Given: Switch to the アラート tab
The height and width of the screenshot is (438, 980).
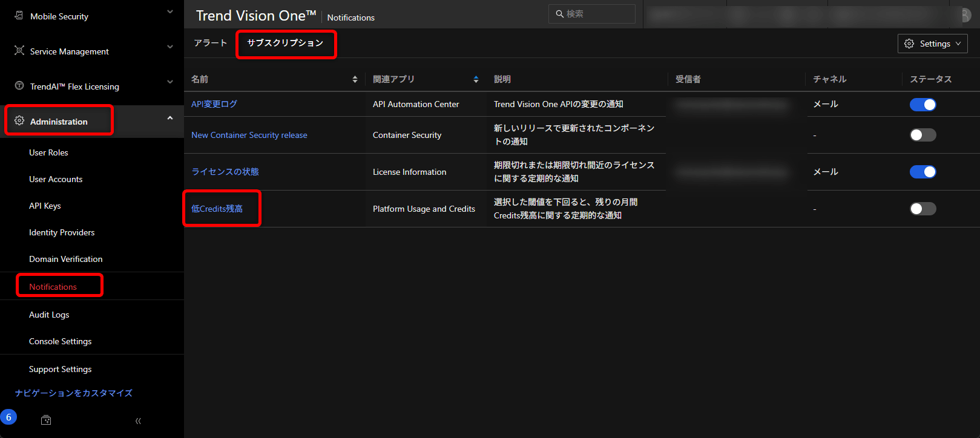Looking at the screenshot, I should 210,43.
